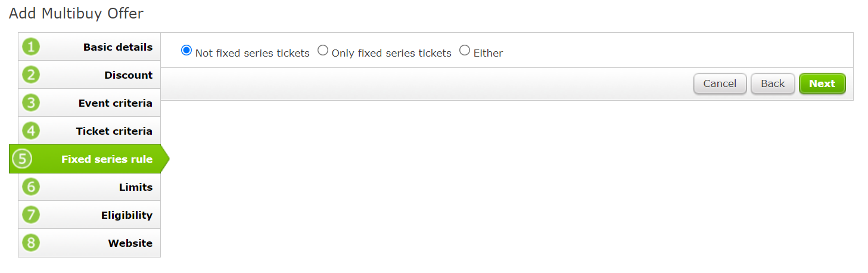Click the highlighted number 5 step circle

click(x=22, y=159)
